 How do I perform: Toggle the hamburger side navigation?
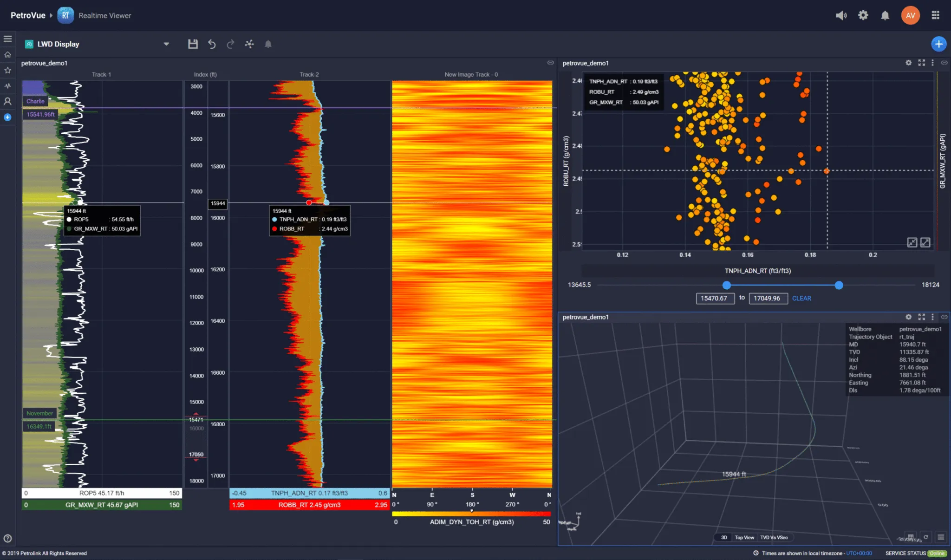[x=8, y=39]
